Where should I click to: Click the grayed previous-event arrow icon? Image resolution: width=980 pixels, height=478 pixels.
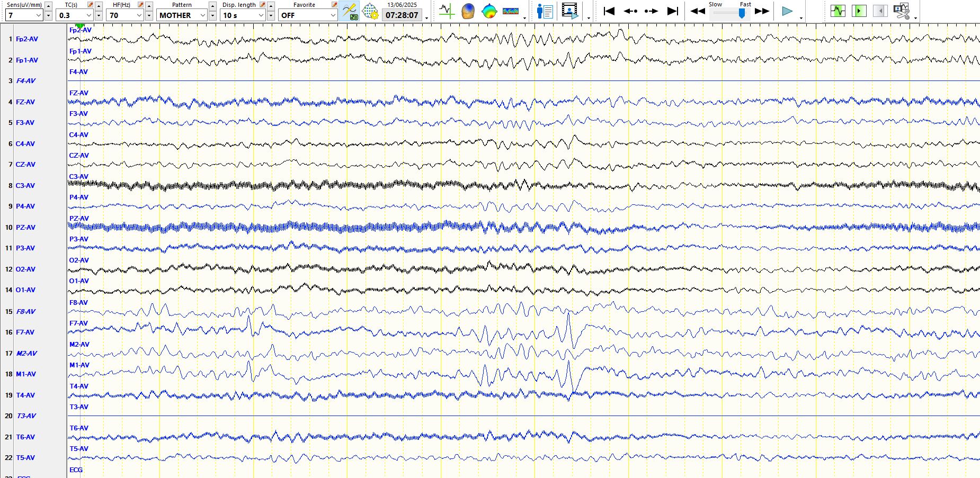pyautogui.click(x=880, y=11)
